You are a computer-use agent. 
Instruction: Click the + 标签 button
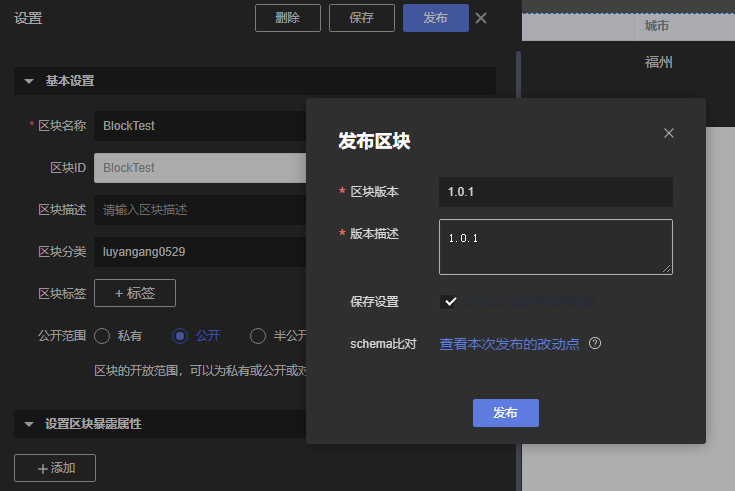[134, 293]
